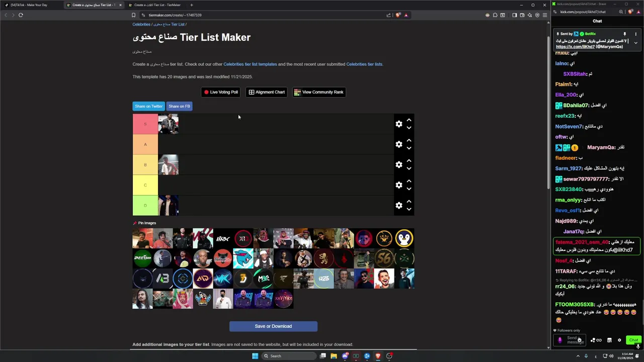Screen dimensions: 644x362
Task: Switch to TikTok Make Your Day tab
Action: (31, 5)
